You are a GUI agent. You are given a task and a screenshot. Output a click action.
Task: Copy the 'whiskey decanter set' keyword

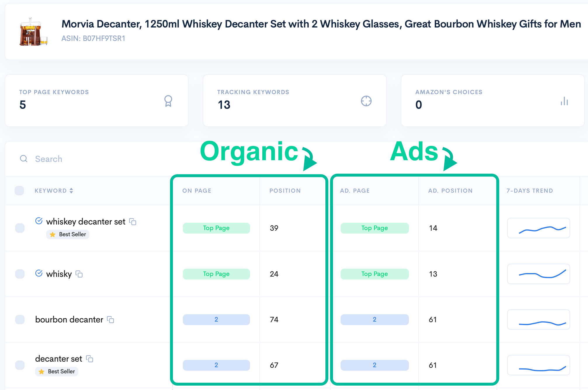click(133, 222)
